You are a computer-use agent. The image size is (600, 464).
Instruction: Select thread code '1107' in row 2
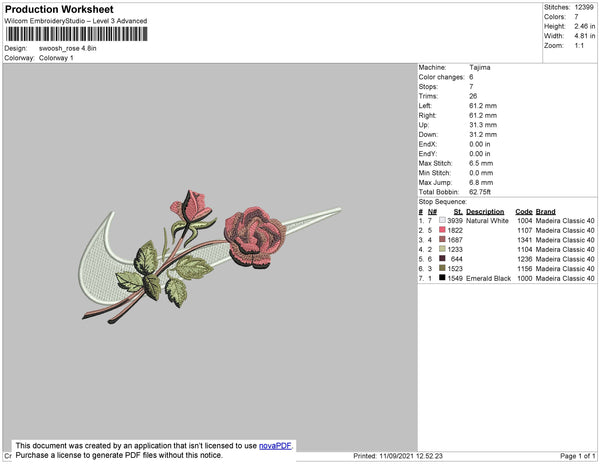(525, 230)
